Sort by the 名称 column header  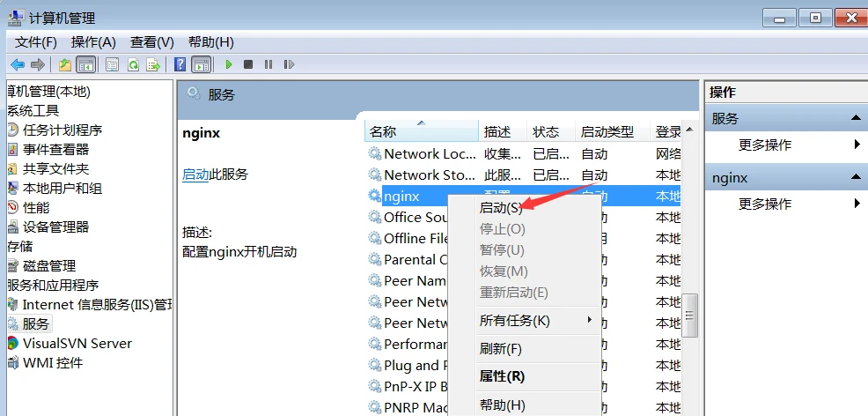click(x=422, y=132)
